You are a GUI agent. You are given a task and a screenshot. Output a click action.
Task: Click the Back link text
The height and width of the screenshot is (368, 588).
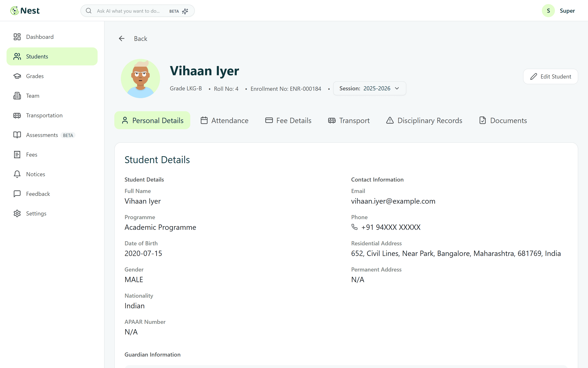140,38
